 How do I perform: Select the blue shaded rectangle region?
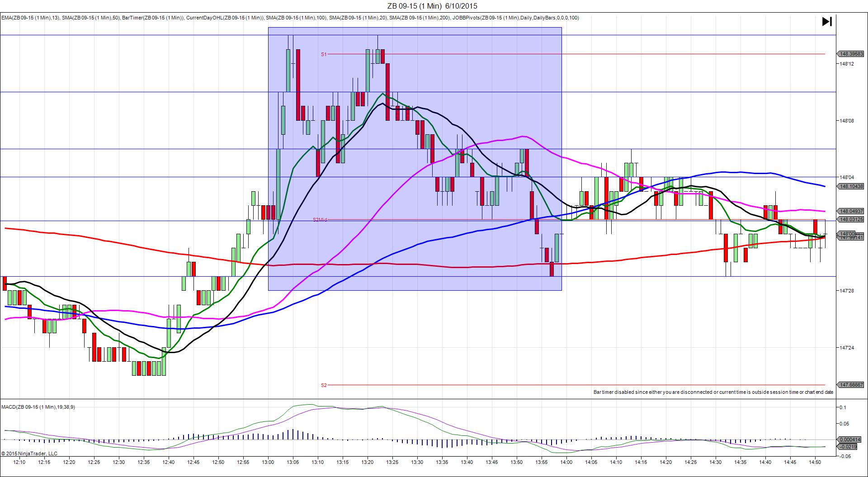[x=415, y=280]
